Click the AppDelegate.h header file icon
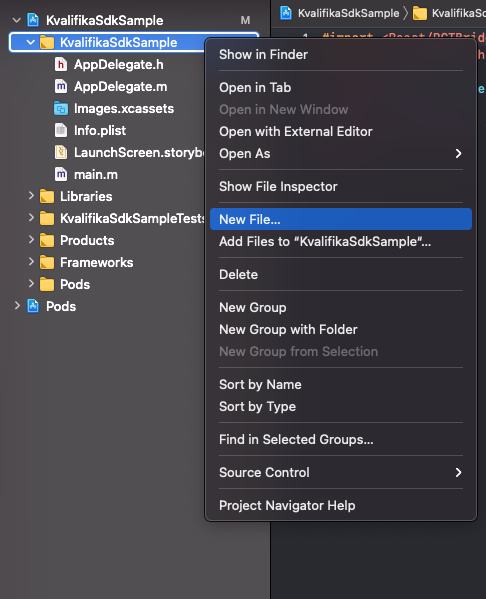 tap(61, 65)
